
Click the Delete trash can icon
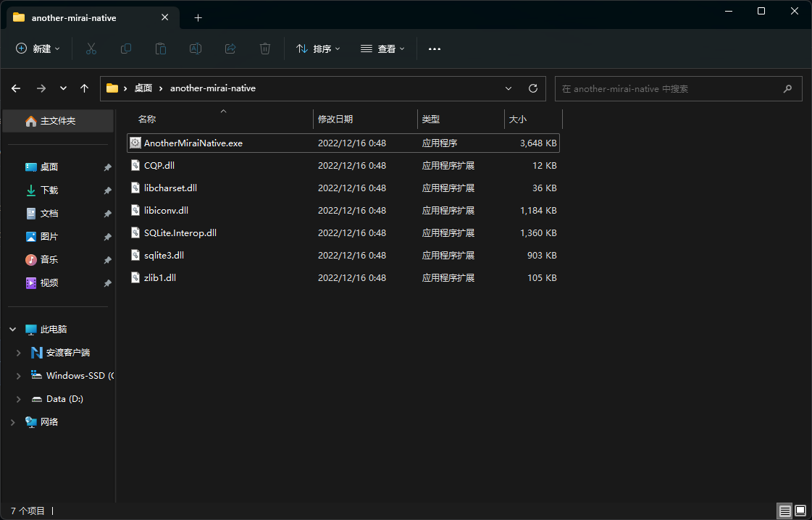click(265, 49)
